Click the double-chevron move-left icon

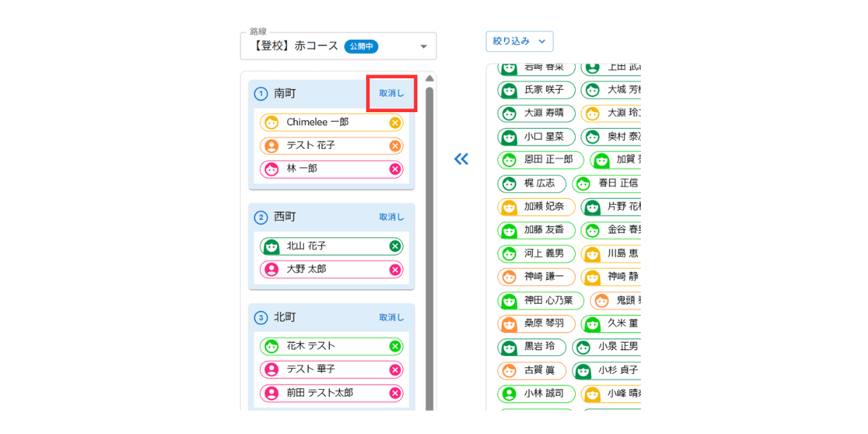coord(461,159)
